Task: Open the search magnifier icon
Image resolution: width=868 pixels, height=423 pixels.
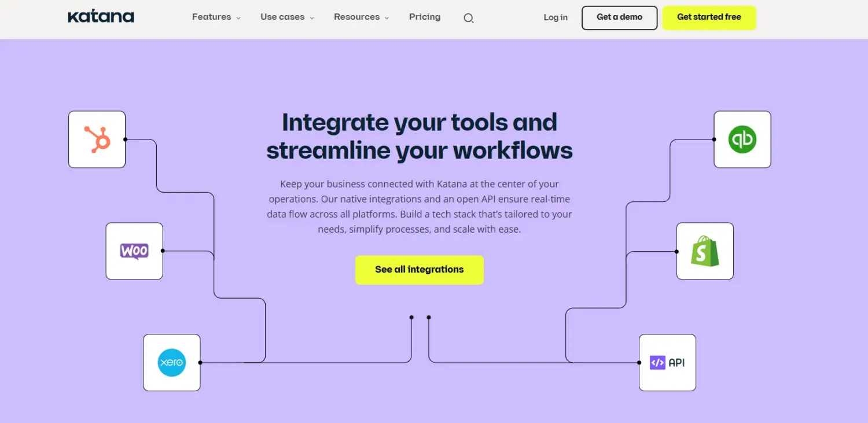Action: coord(469,18)
